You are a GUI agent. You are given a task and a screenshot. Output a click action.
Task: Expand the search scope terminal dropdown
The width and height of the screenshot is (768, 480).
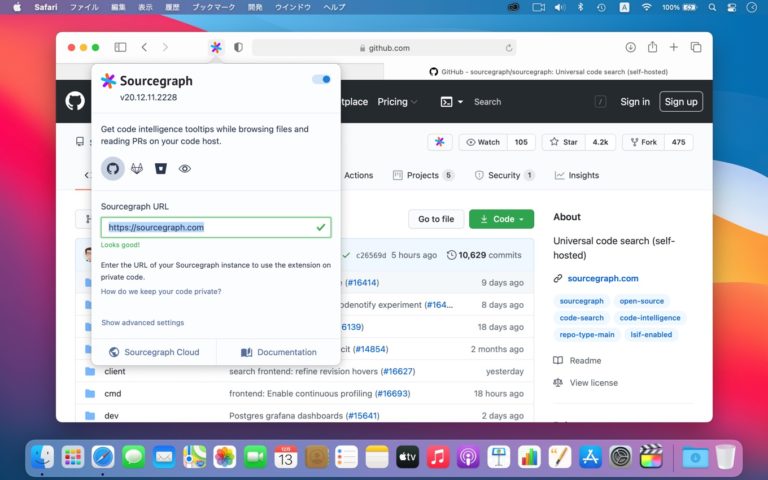[452, 102]
